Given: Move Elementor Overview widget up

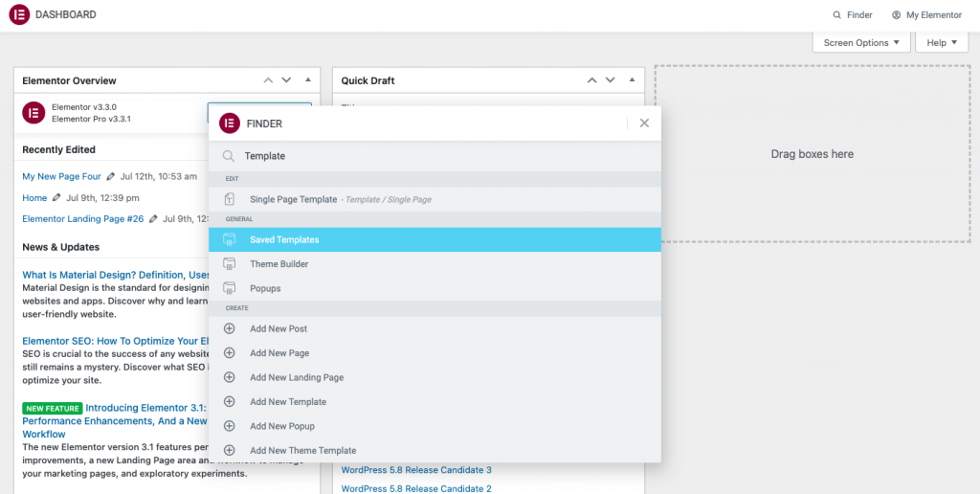Looking at the screenshot, I should pyautogui.click(x=268, y=80).
